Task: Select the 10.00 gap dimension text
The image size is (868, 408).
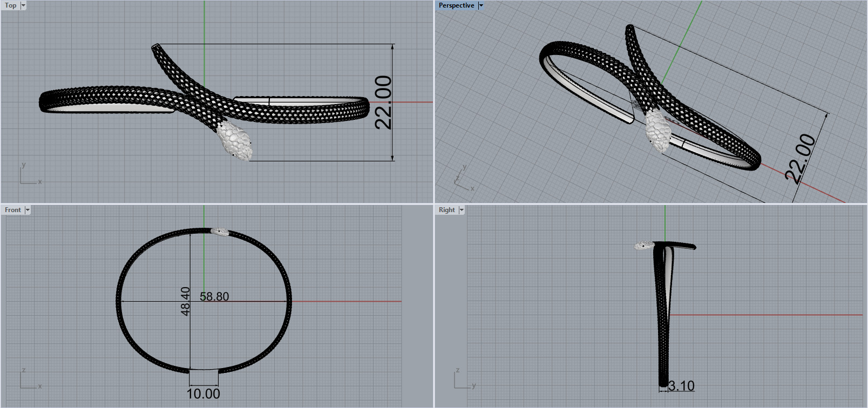Action: [x=204, y=394]
